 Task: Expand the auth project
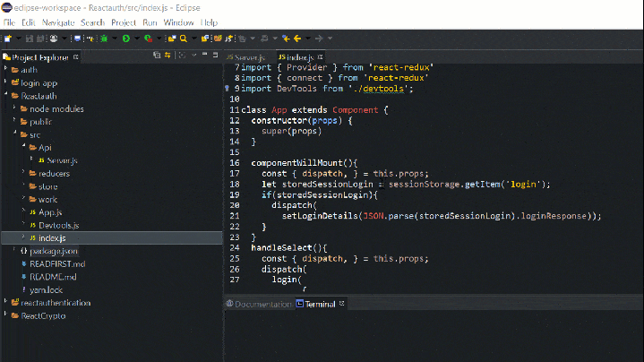pos(5,69)
